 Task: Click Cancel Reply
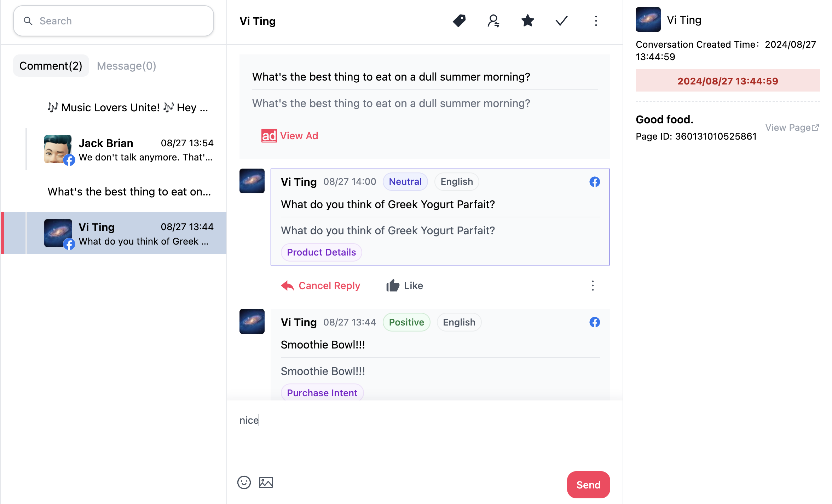[x=320, y=286]
